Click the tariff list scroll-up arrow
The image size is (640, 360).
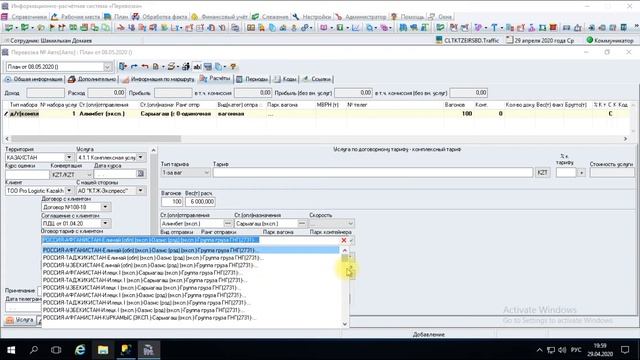(x=345, y=250)
